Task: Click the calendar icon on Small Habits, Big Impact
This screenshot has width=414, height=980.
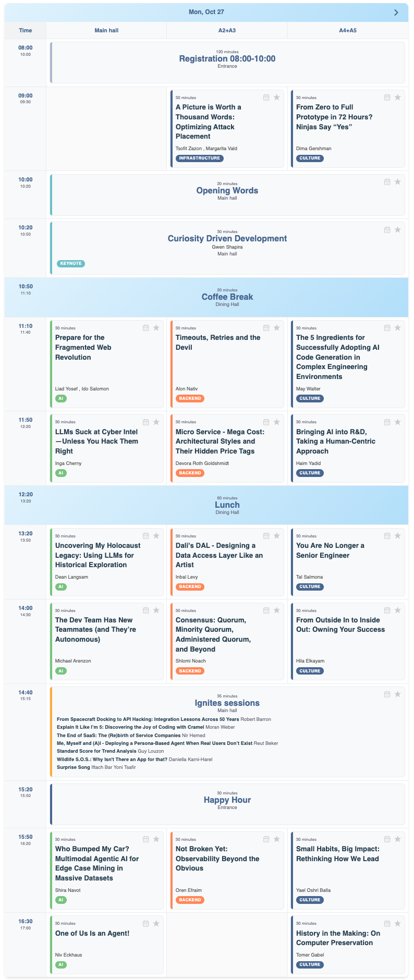Action: 387,839
